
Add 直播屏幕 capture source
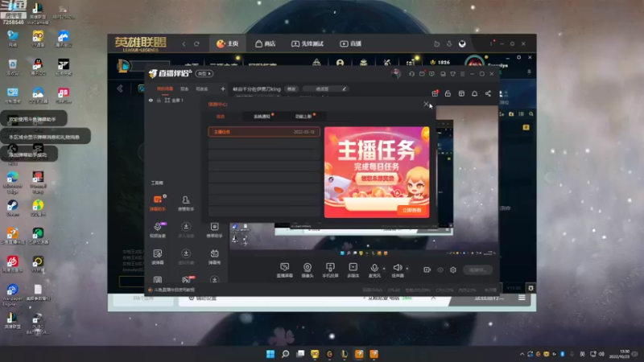(285, 270)
